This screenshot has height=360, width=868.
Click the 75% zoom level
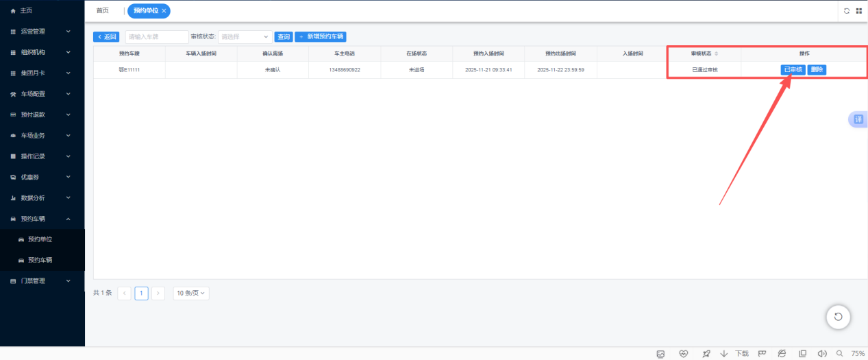[858, 354]
